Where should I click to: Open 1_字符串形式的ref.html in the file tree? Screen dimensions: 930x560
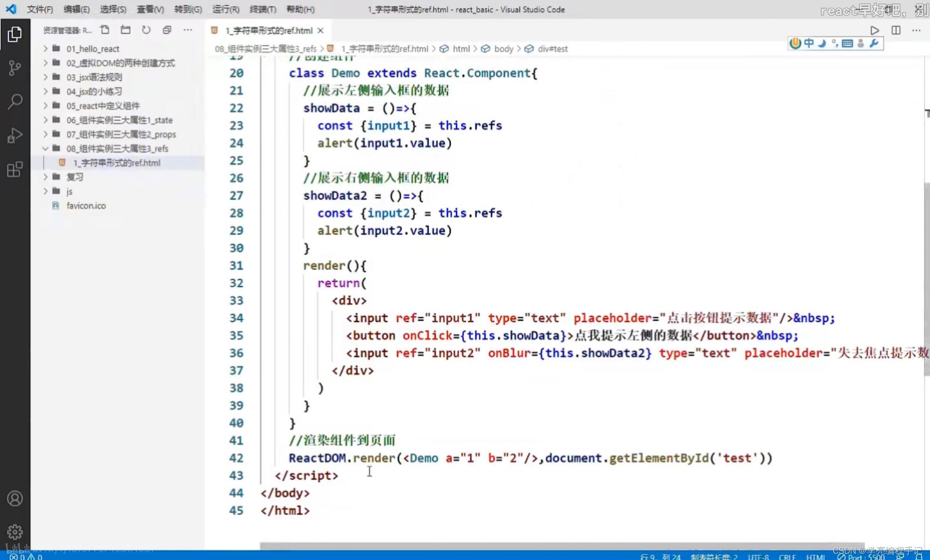[x=118, y=163]
